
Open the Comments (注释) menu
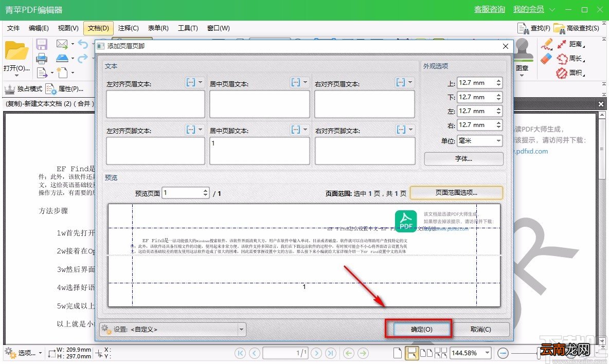point(128,28)
